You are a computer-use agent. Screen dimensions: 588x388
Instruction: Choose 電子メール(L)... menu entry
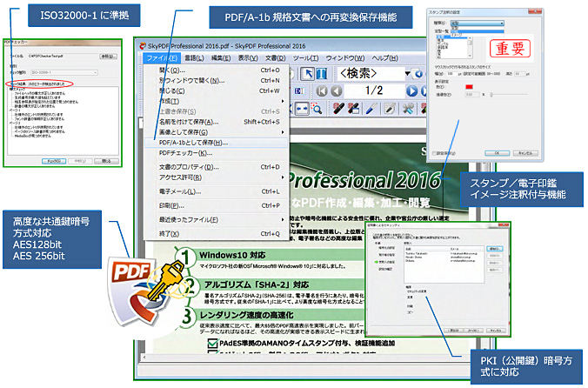pos(217,191)
